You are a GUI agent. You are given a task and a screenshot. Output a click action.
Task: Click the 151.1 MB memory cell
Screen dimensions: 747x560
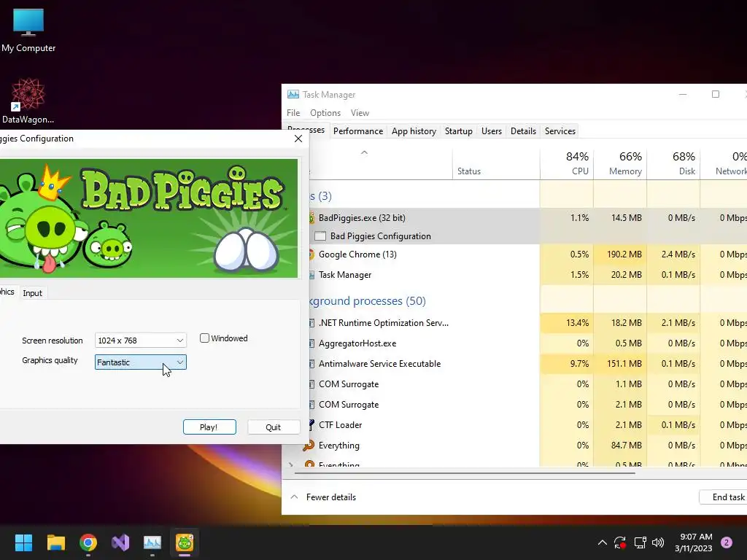[620, 364]
